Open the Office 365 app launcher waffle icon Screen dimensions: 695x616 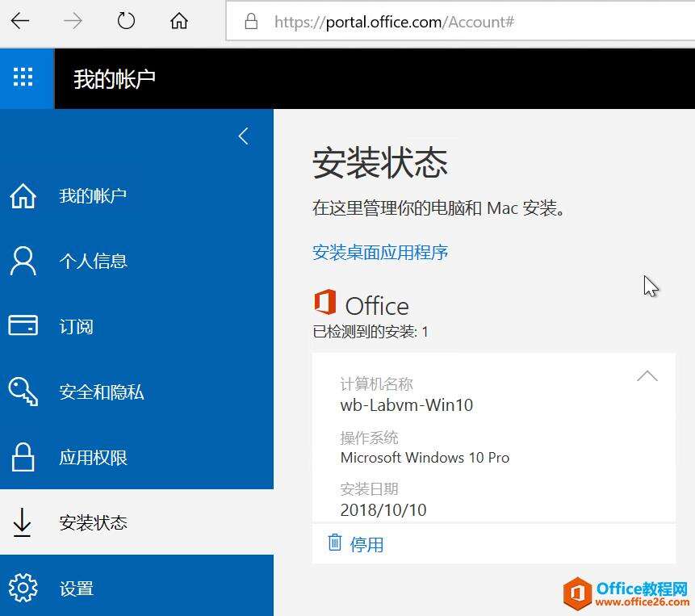click(23, 78)
